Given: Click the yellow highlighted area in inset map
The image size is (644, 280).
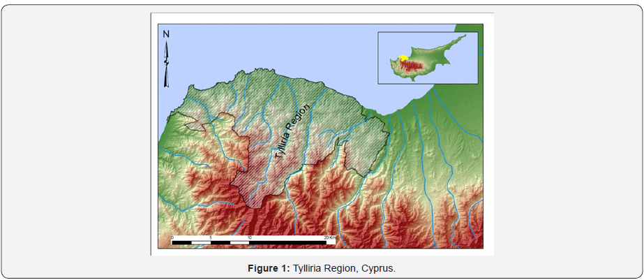Looking at the screenshot, I should pyautogui.click(x=403, y=59).
